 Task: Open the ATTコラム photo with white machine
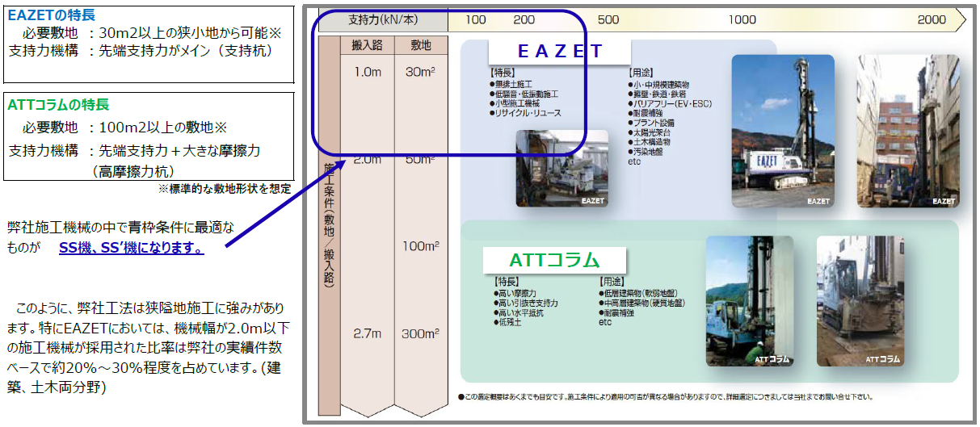click(860, 300)
